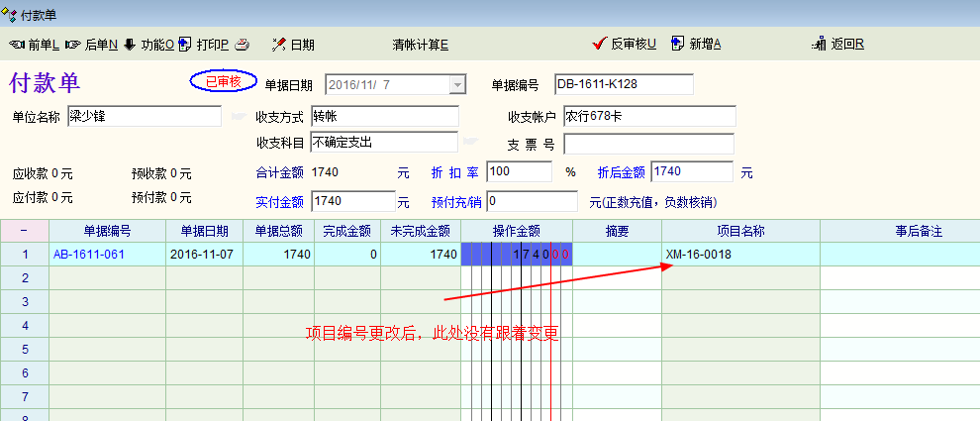Expand the 单据日期 date dropdown arrow
The height and width of the screenshot is (421, 980).
tap(456, 85)
